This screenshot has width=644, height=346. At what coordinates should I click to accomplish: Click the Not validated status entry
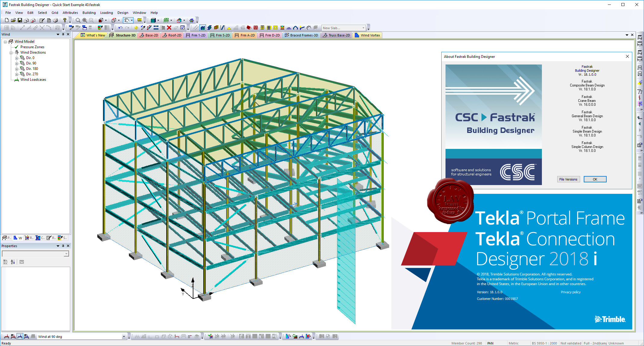click(571, 343)
